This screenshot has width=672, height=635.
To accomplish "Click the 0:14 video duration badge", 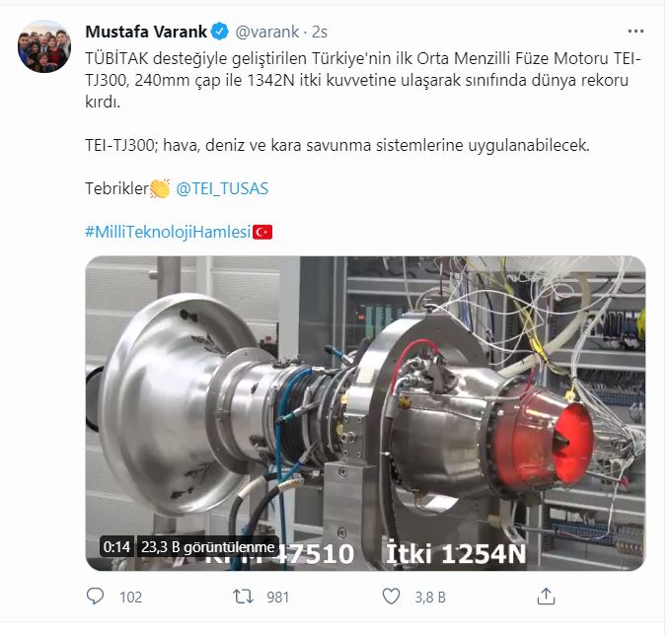I will point(116,547).
